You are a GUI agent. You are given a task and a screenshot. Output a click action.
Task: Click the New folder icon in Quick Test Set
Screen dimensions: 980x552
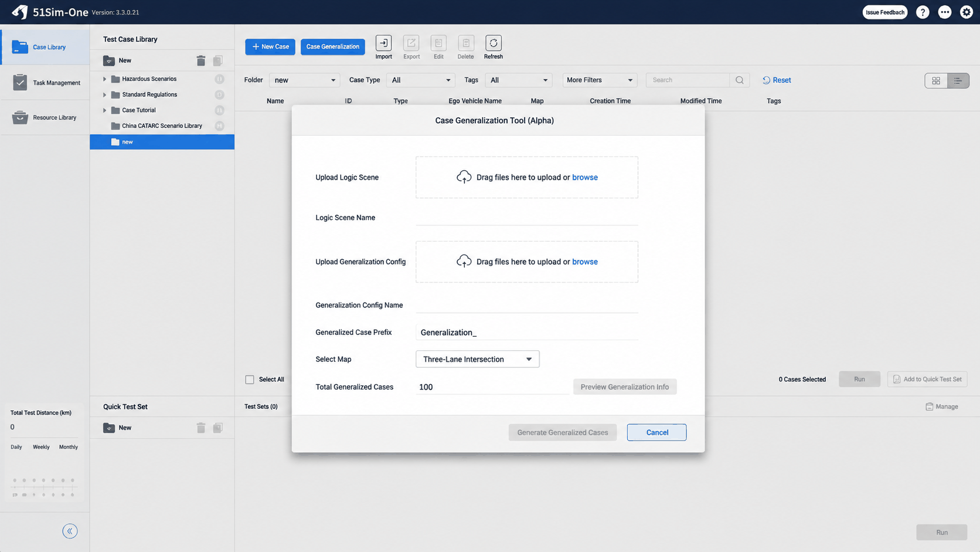pos(109,428)
